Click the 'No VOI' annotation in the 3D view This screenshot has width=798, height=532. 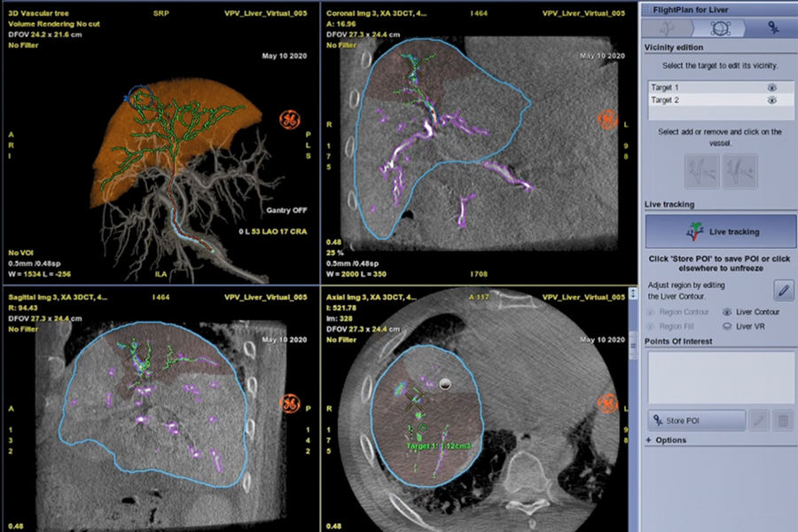21,253
